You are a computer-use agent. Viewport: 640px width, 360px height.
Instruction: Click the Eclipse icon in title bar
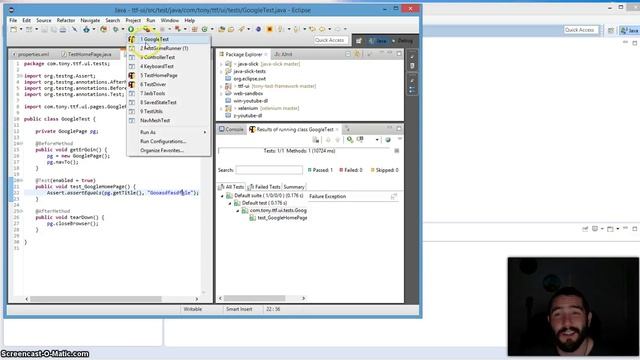[11, 10]
